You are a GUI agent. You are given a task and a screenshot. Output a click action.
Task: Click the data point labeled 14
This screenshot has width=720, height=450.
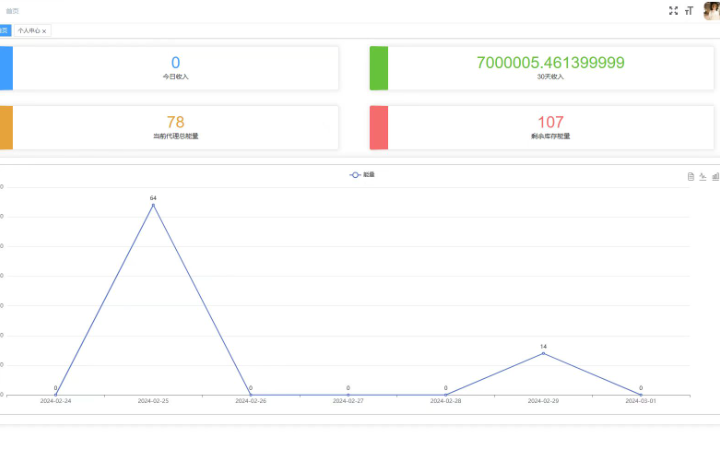(x=543, y=353)
